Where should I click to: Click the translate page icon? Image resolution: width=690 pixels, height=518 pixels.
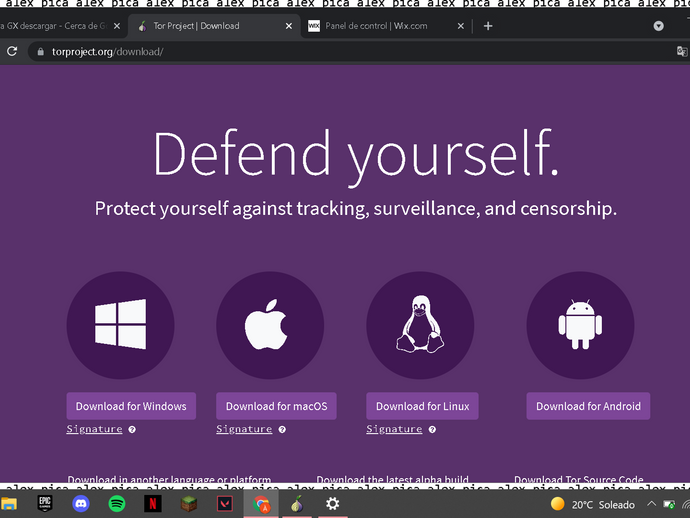682,51
